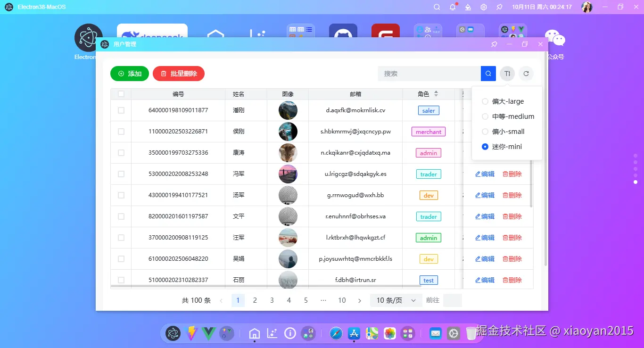
Task: Click the Electron icon in the bottom dock
Action: tap(173, 333)
